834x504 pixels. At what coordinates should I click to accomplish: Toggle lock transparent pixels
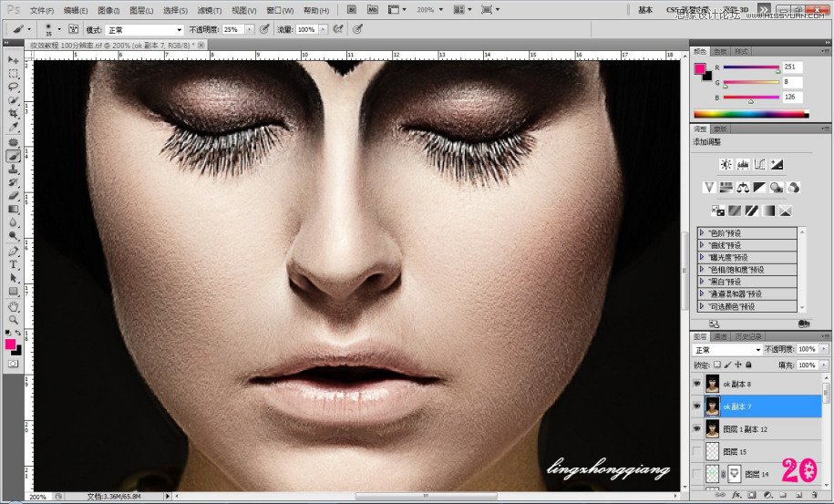tap(717, 365)
